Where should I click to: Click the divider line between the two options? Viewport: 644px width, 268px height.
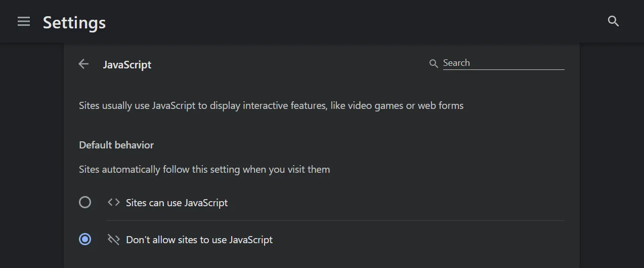pos(335,221)
